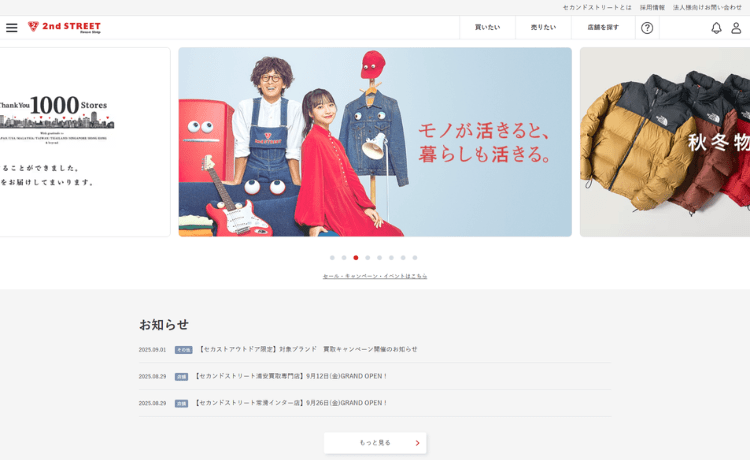
Task: Open the help question mark icon
Action: point(647,28)
